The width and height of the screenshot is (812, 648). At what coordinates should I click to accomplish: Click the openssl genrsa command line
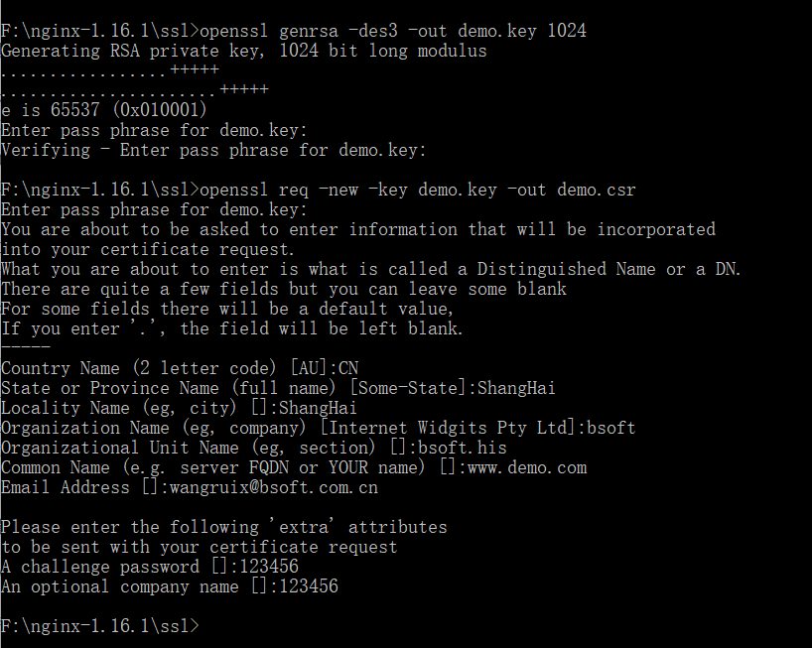point(293,31)
